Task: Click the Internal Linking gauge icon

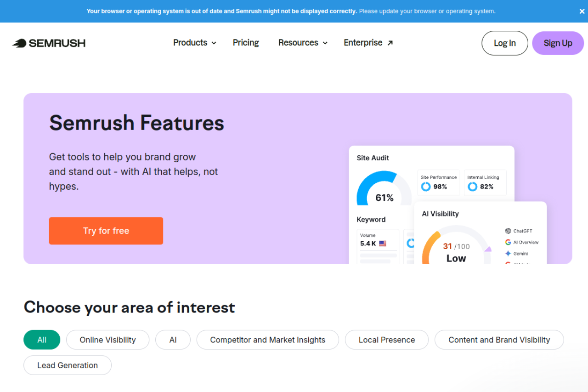Action: tap(472, 187)
